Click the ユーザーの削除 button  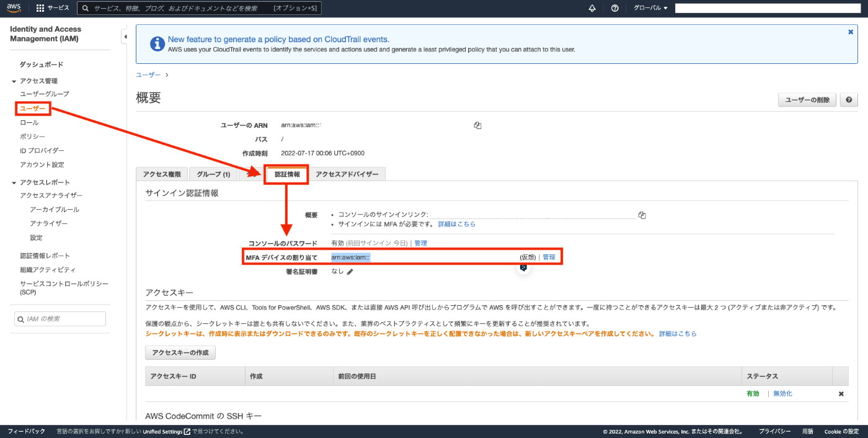[x=807, y=100]
